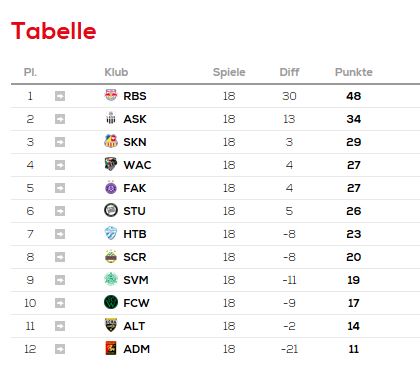Click the WAC club emblem
Viewport: 420px width, 384px height.
click(x=111, y=164)
